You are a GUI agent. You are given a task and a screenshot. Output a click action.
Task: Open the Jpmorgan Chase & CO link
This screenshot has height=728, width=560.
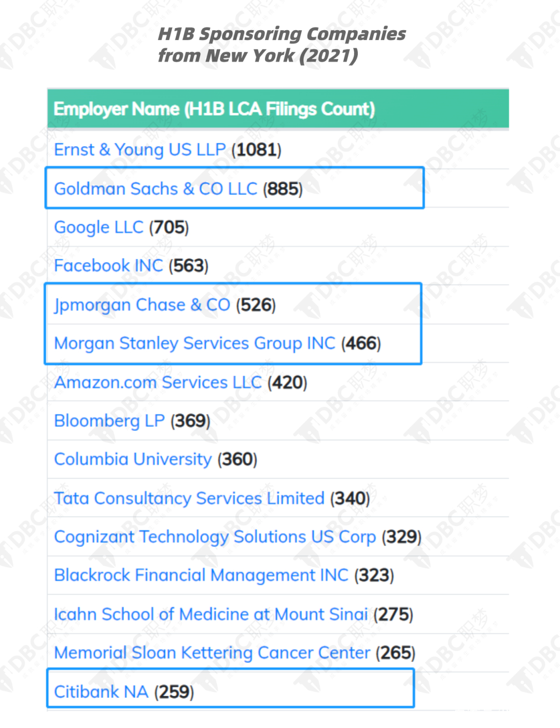click(142, 305)
